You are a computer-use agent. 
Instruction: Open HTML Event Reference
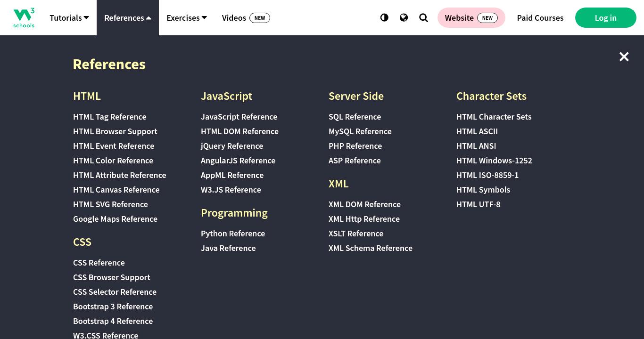[x=114, y=146]
